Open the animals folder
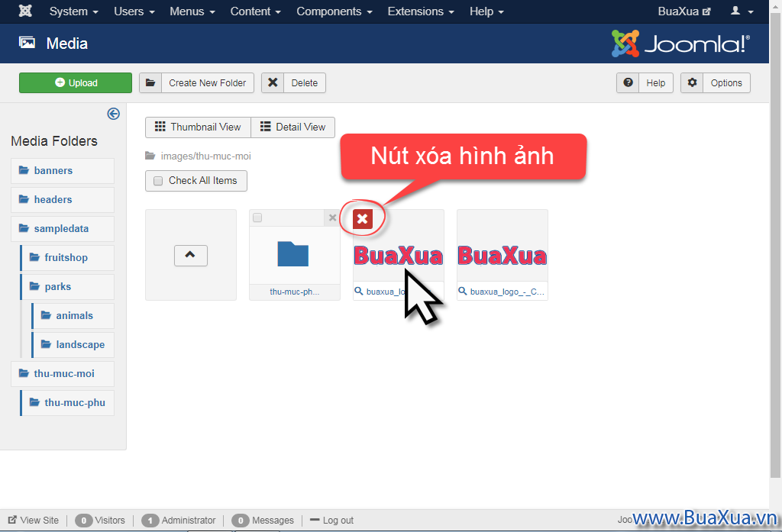Viewport: 782px width, 532px height. (73, 315)
